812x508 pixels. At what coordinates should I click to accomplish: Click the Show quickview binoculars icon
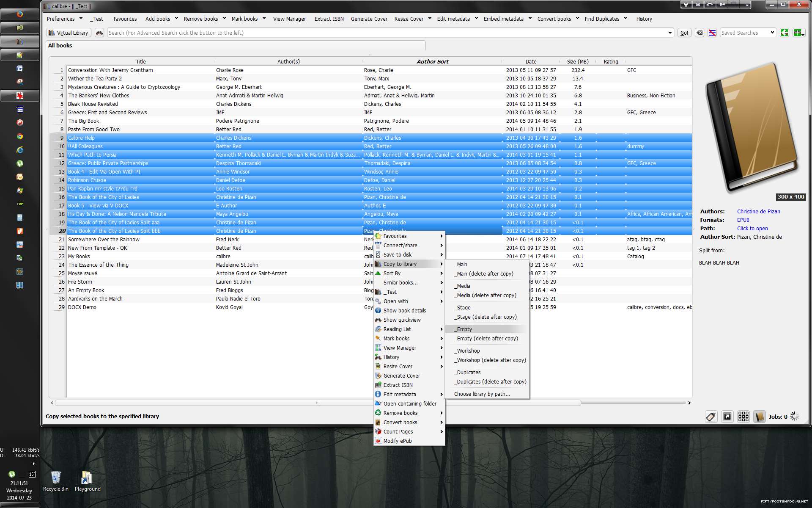(378, 320)
